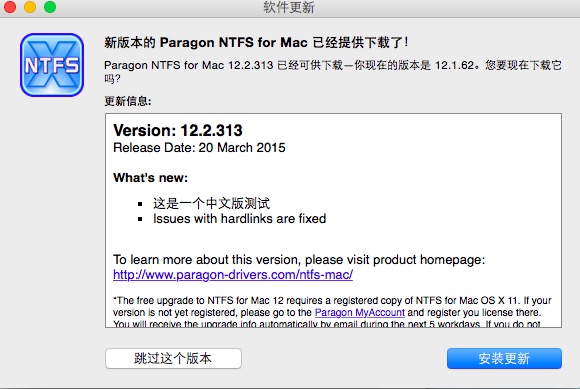Click the product homepage sentence
Screen dimensions: 580x389
(299, 260)
